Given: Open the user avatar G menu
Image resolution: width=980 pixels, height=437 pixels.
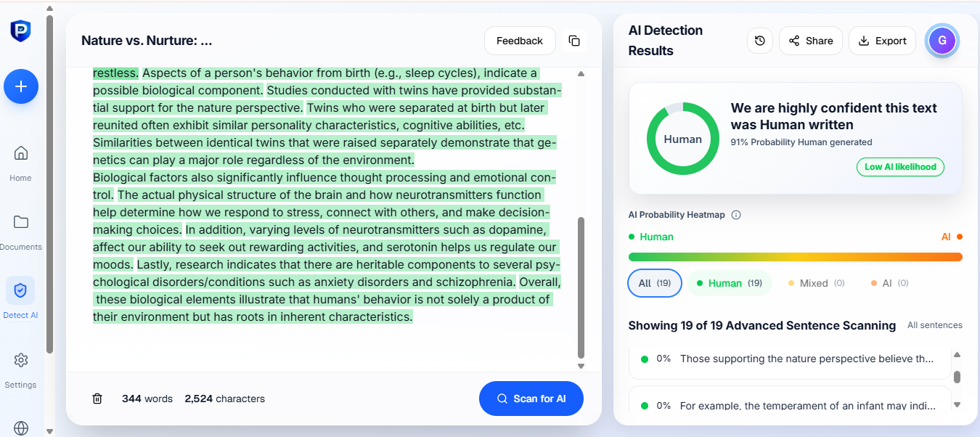Looking at the screenshot, I should coord(942,41).
